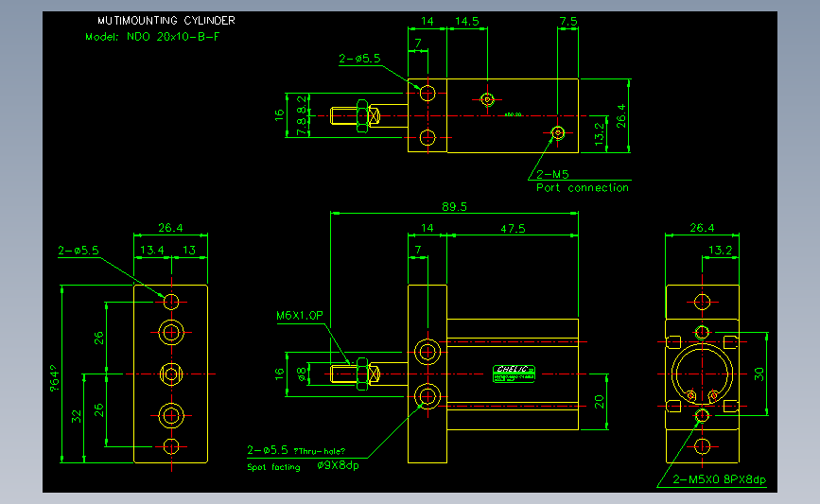Select the 'Model: NDO 20x10-B-F' text

coord(152,37)
